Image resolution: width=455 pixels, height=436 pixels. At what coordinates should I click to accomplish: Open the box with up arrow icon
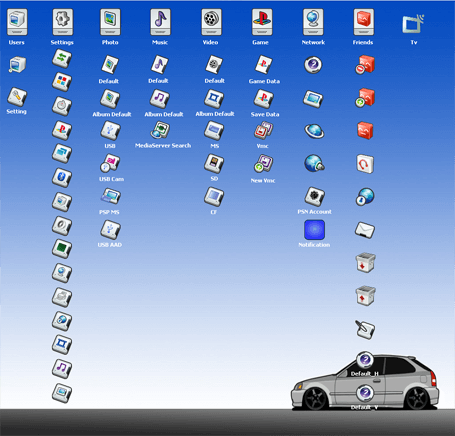(x=365, y=295)
